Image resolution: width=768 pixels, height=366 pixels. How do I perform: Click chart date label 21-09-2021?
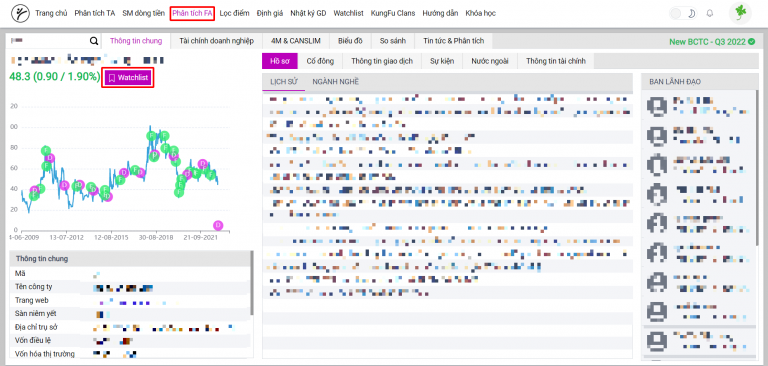200,237
